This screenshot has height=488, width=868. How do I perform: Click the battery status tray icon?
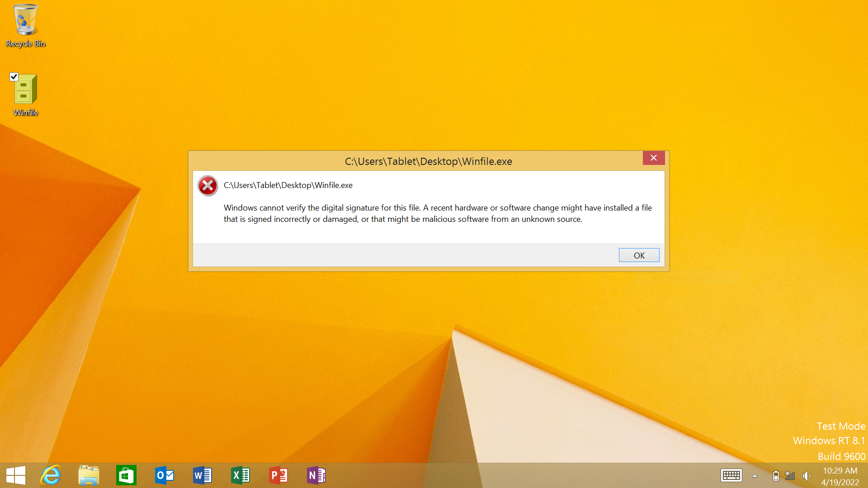(776, 476)
